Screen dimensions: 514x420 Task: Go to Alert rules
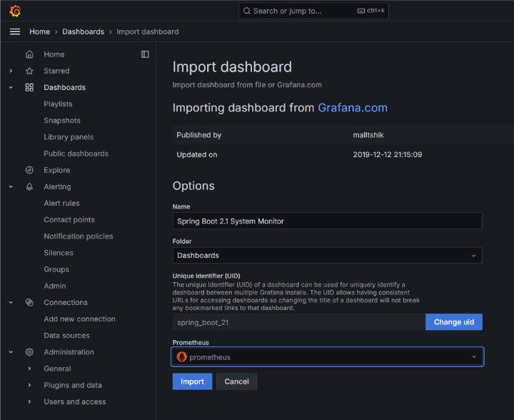point(61,203)
